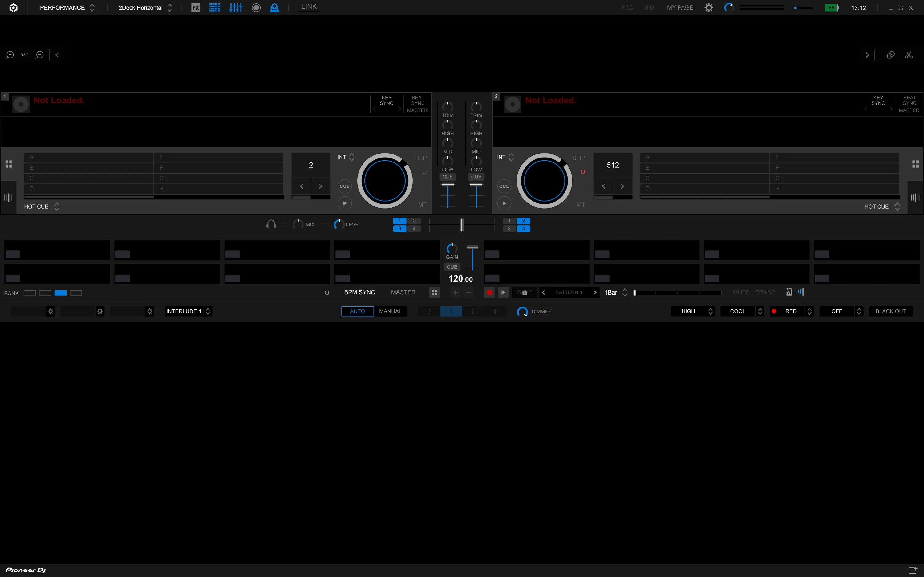Open settings gear in top bar
Viewport: 924px width, 577px height.
tap(709, 8)
